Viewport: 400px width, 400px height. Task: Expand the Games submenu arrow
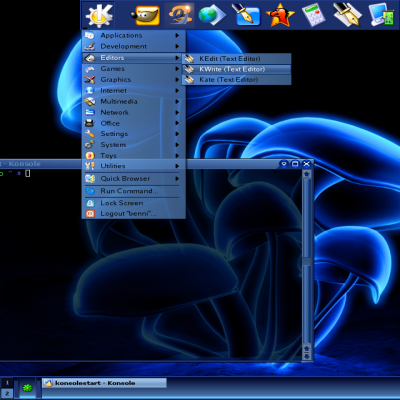click(x=177, y=69)
